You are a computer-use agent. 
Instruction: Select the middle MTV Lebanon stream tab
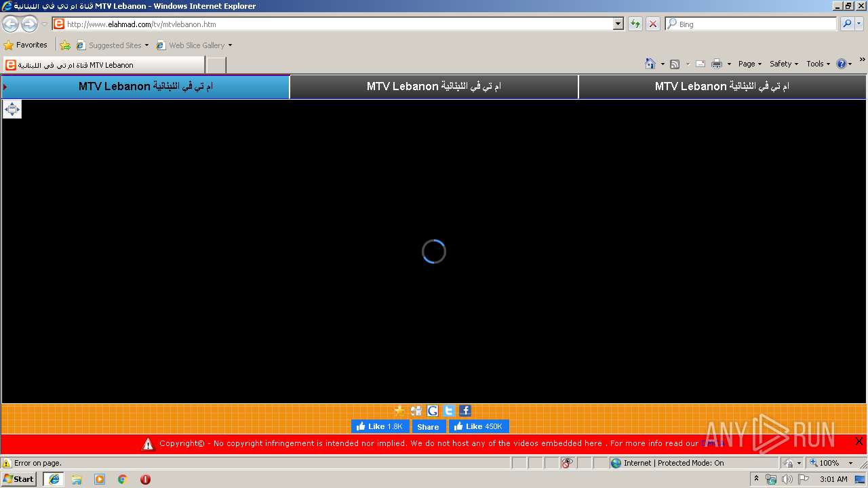434,87
